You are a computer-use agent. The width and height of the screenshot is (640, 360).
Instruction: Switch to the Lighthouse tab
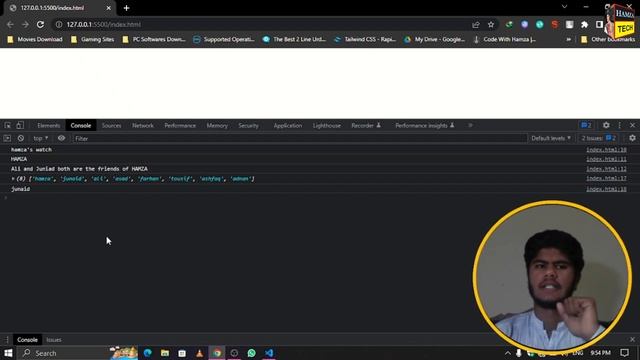pos(327,125)
